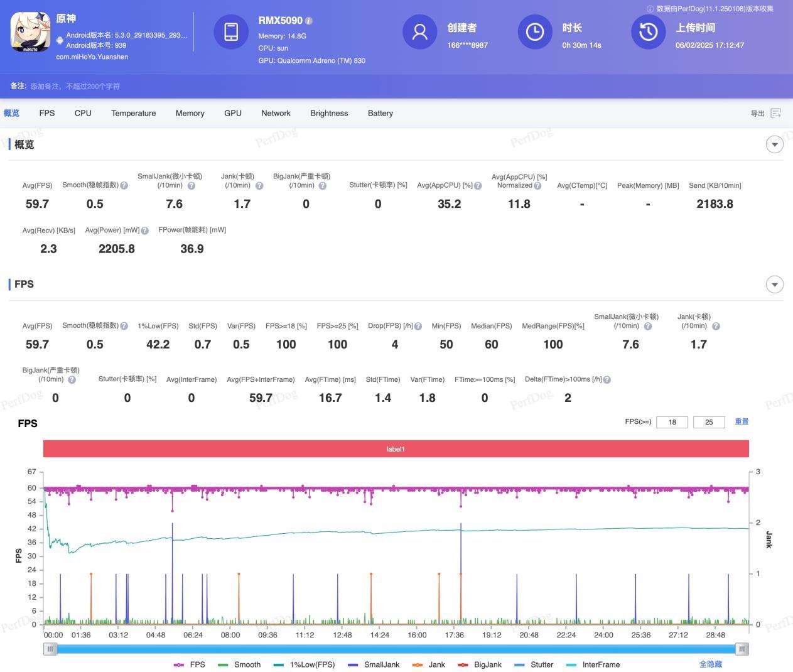This screenshot has height=672, width=793.
Task: Click the right handle of time range slider
Action: click(x=742, y=649)
